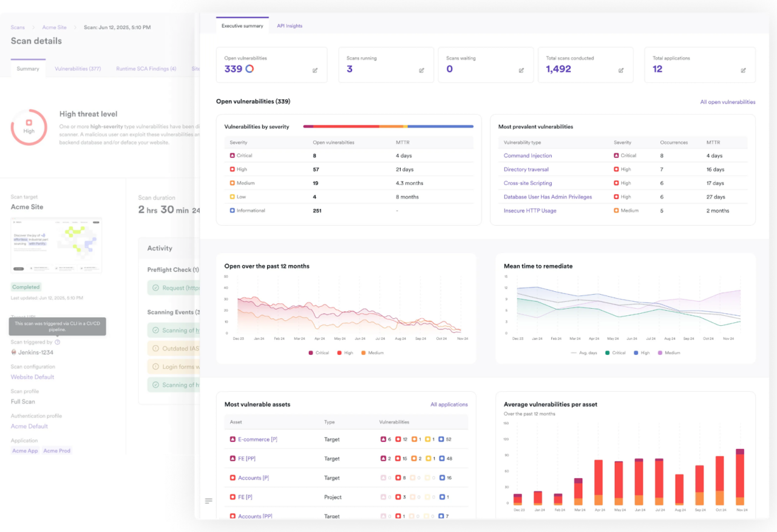The image size is (777, 532).
Task: Click the vulnerabilities by severity color bar
Action: [x=388, y=127]
